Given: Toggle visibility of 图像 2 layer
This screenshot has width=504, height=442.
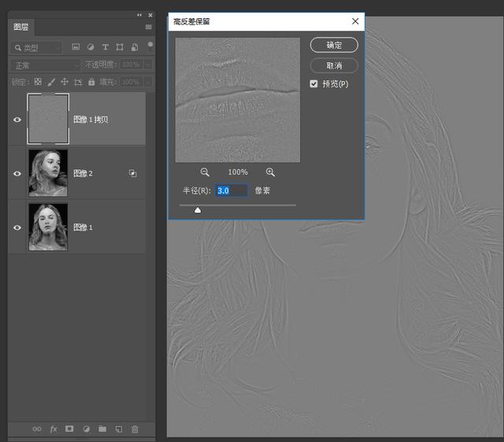Looking at the screenshot, I should pyautogui.click(x=17, y=173).
